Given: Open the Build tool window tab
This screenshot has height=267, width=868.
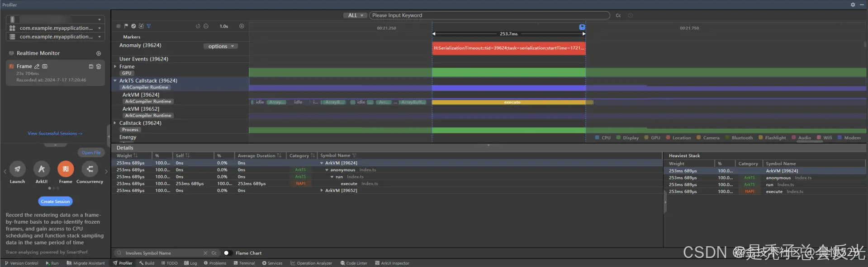Looking at the screenshot, I should [x=147, y=263].
